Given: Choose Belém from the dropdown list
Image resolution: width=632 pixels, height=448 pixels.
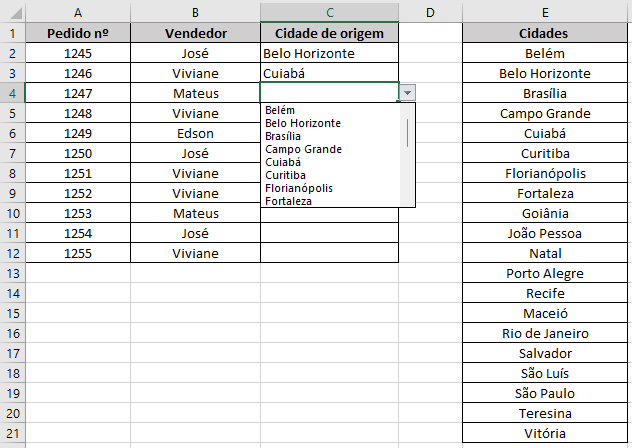Looking at the screenshot, I should (281, 110).
